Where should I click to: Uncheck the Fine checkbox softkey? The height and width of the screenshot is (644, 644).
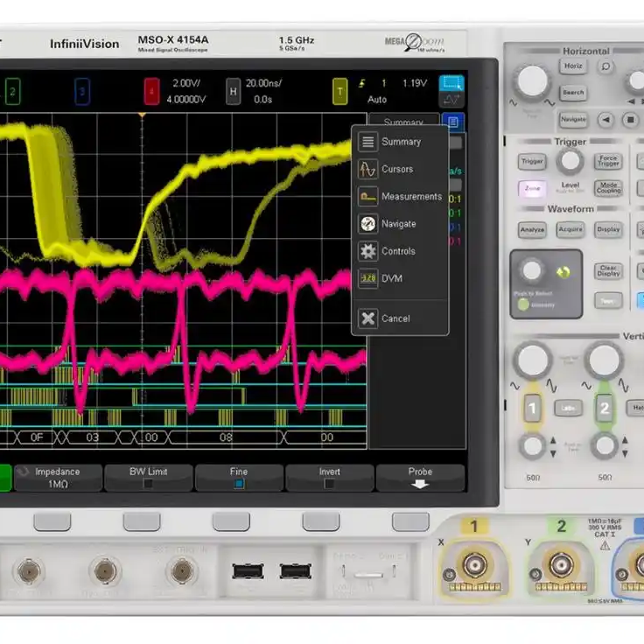pos(239,478)
